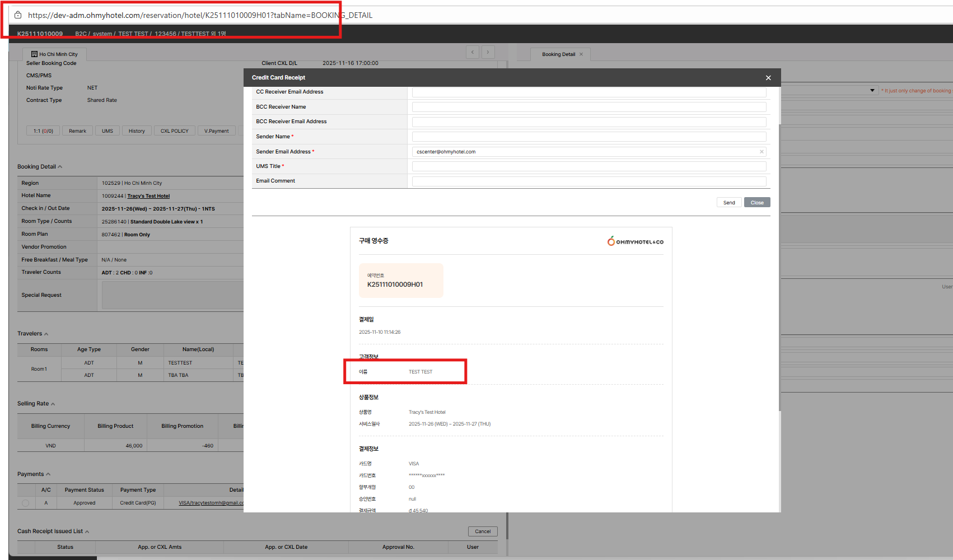Click the hotel icon in Ho Chi Minh City tab

34,54
